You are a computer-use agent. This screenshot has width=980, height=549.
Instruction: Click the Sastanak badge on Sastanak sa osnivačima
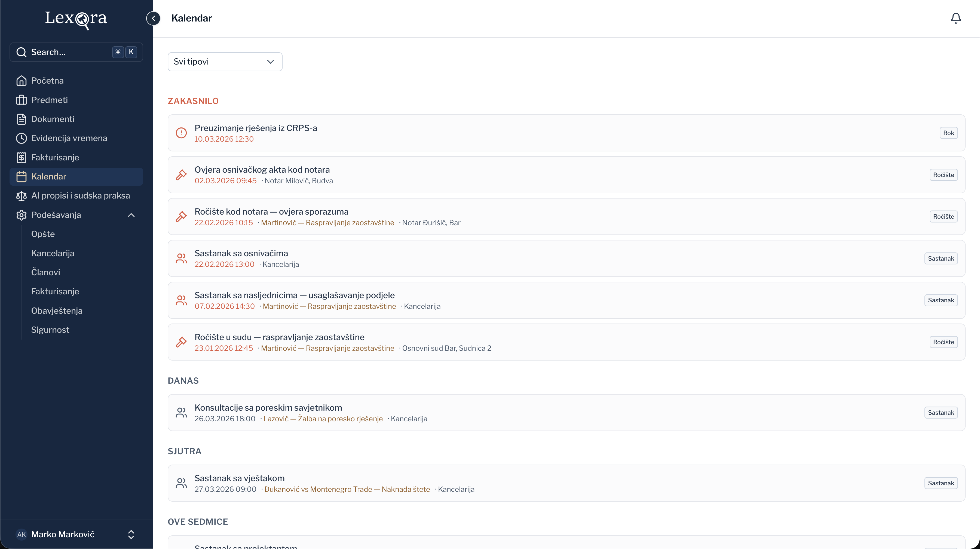tap(941, 258)
